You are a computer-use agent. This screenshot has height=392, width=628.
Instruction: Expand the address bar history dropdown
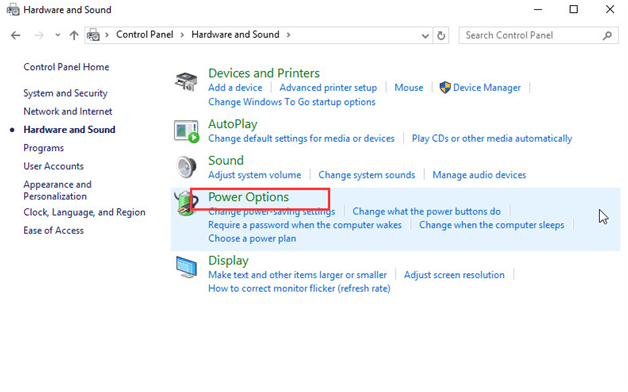(425, 36)
